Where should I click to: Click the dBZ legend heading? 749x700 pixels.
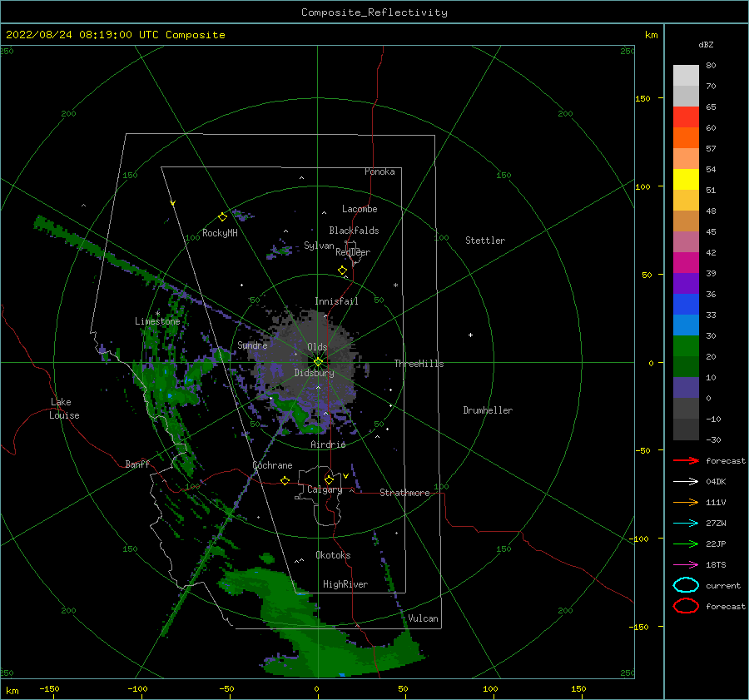pos(706,44)
